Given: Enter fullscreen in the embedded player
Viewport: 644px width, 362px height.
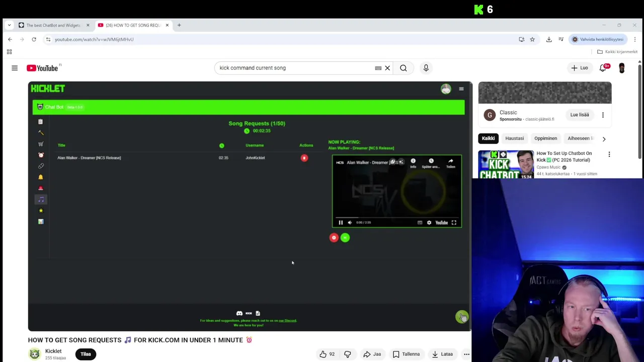Looking at the screenshot, I should [x=454, y=223].
